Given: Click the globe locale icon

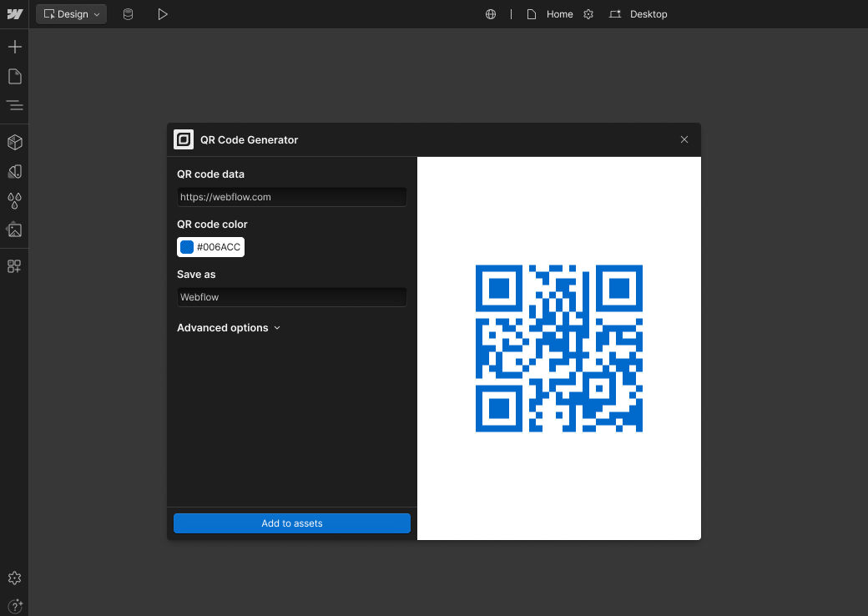Looking at the screenshot, I should click(491, 14).
